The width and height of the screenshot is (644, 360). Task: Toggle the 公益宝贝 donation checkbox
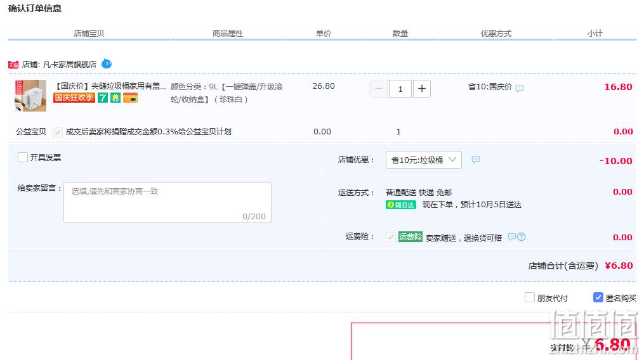(x=58, y=132)
